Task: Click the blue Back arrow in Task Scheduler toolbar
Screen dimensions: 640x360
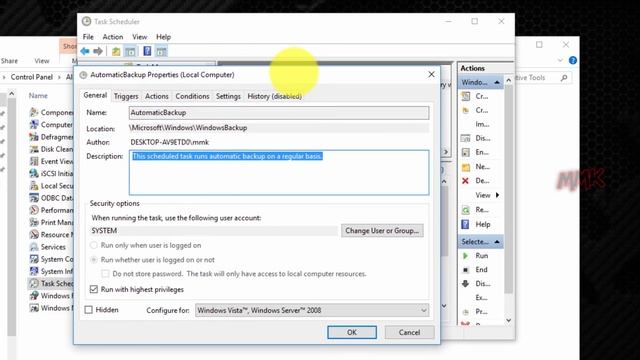Action: click(85, 51)
